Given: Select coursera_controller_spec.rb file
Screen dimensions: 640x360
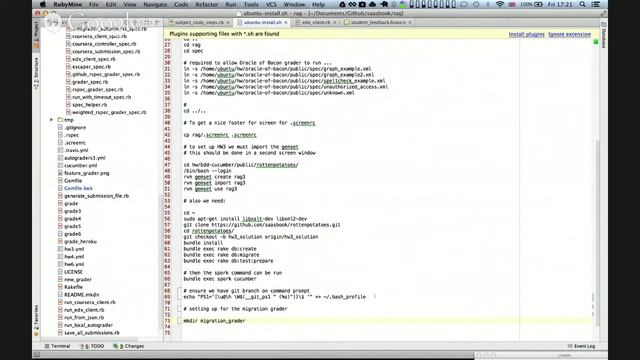Looking at the screenshot, I should (104, 44).
